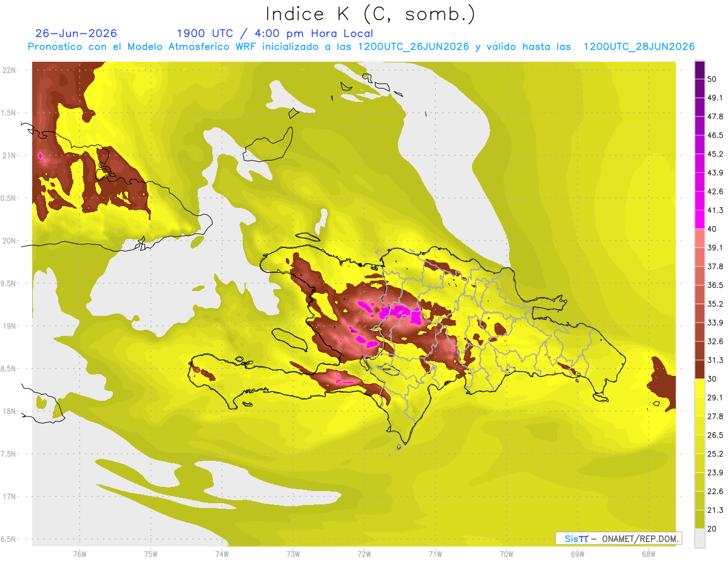Click the colorbar label "37.8"

pyautogui.click(x=715, y=266)
